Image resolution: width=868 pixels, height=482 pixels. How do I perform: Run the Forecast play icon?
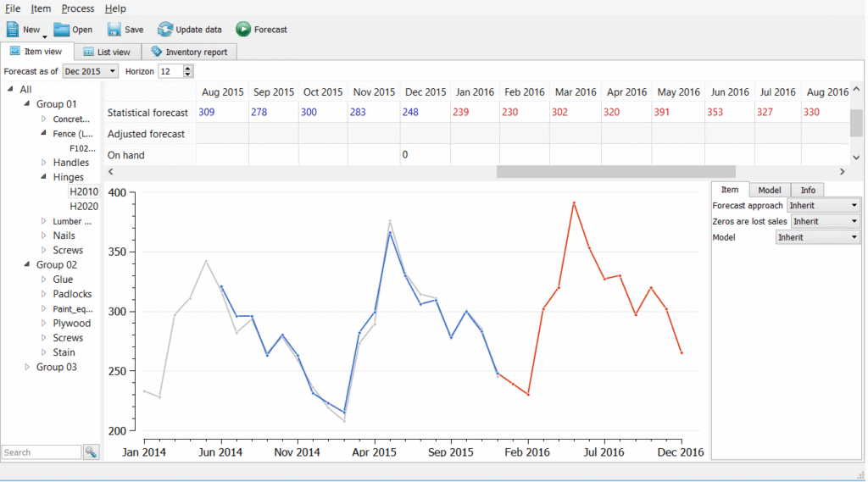coord(243,30)
